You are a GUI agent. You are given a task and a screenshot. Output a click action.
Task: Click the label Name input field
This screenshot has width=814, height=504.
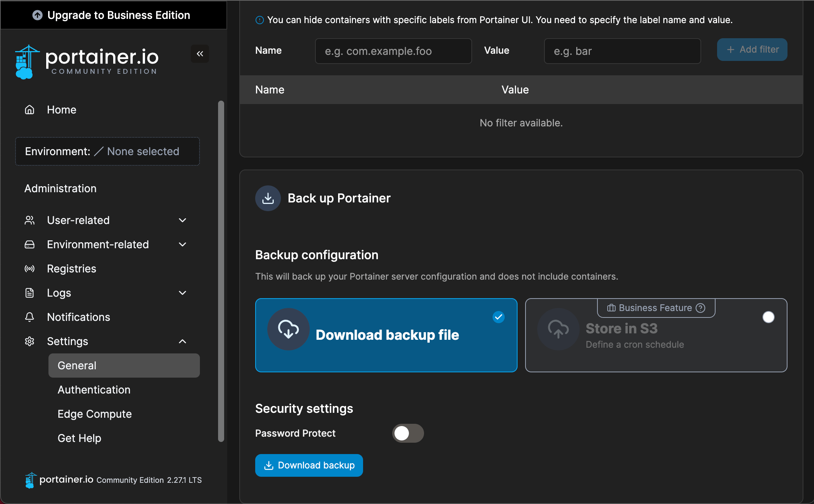click(393, 51)
